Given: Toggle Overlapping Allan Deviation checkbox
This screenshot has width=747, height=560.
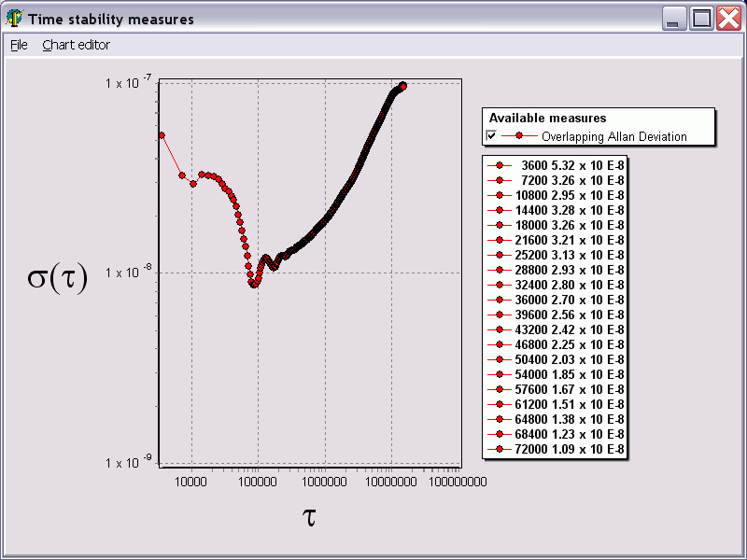Looking at the screenshot, I should tap(491, 135).
